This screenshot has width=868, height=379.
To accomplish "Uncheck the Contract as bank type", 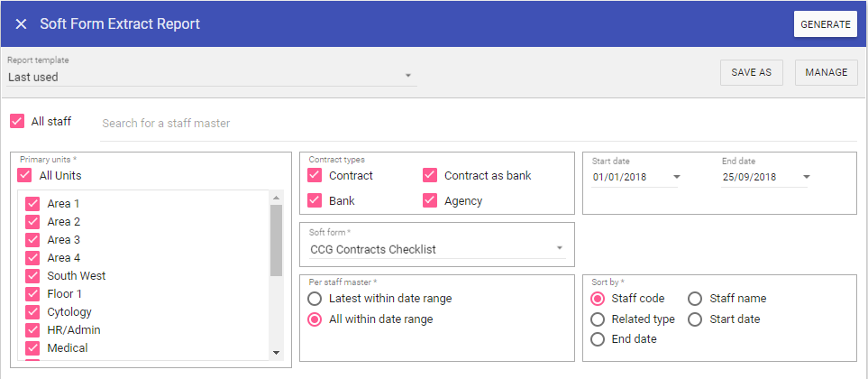I will 430,175.
